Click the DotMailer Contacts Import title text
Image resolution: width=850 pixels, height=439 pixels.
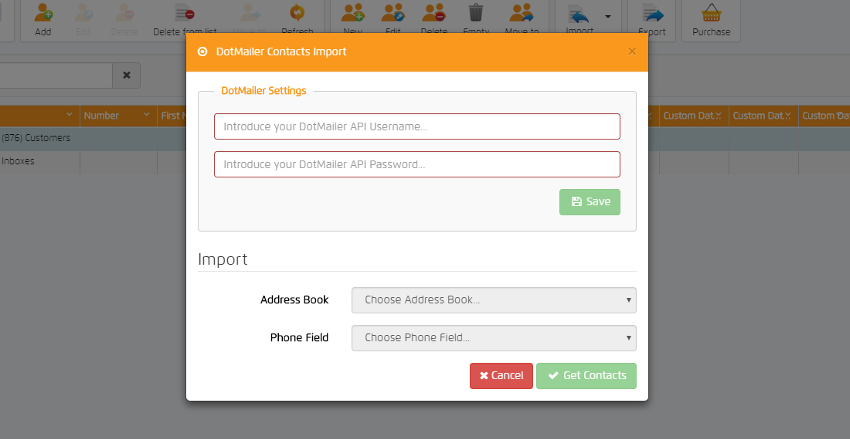coord(281,51)
